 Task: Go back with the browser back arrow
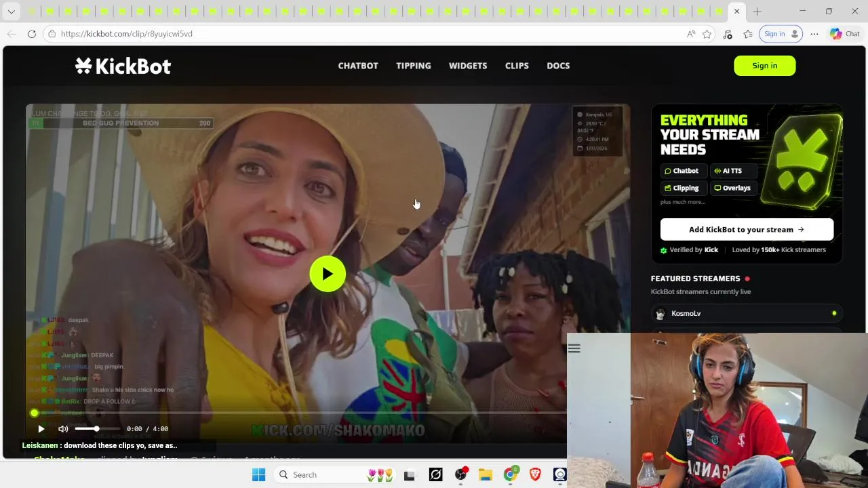12,34
